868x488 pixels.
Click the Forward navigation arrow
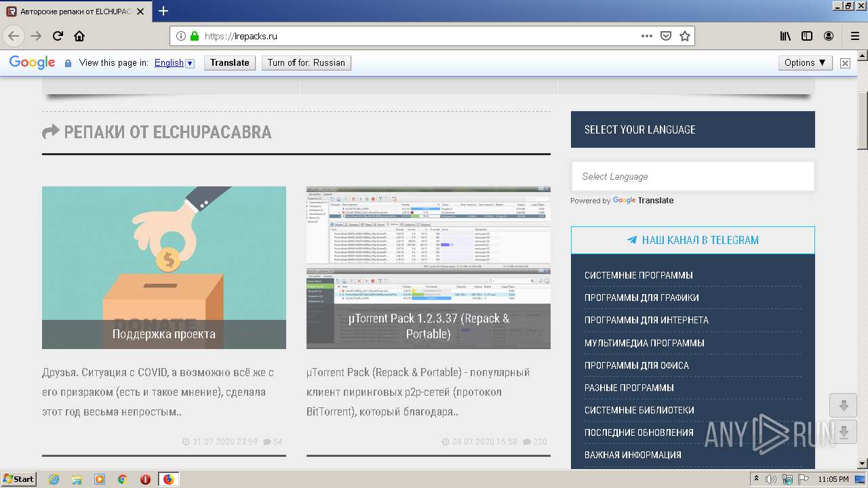point(36,36)
